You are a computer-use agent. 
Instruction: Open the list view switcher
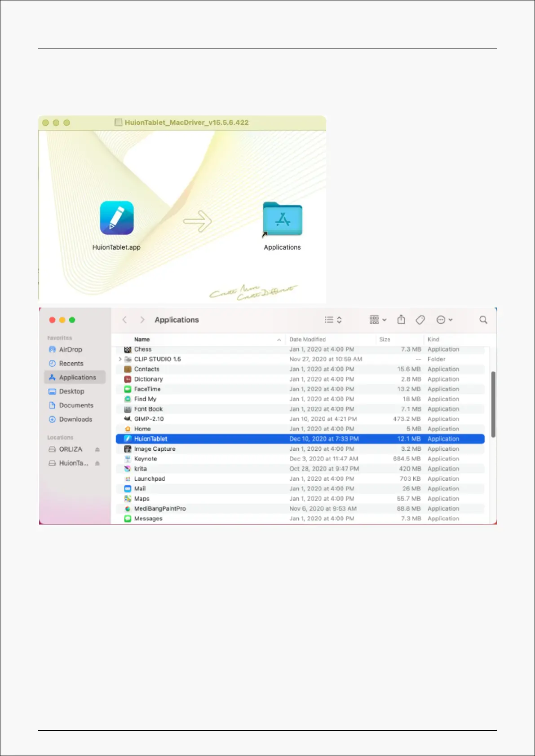coord(333,320)
